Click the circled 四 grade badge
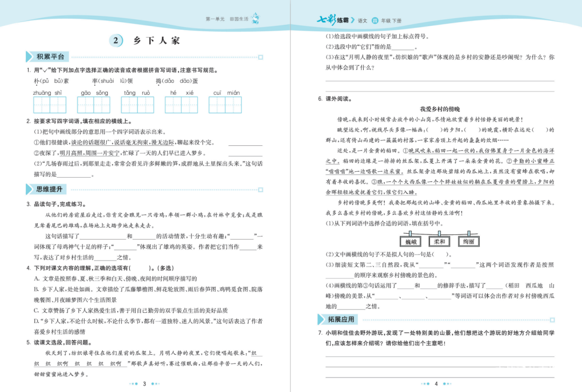The image size is (582, 392). click(x=375, y=21)
